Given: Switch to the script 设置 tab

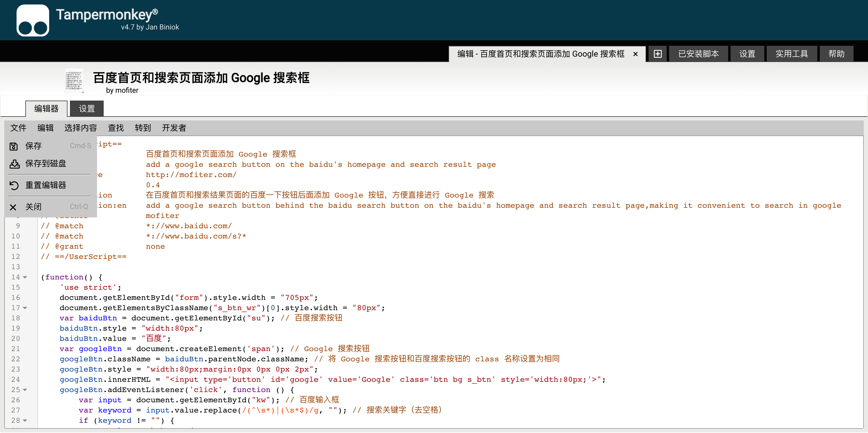Looking at the screenshot, I should point(87,109).
